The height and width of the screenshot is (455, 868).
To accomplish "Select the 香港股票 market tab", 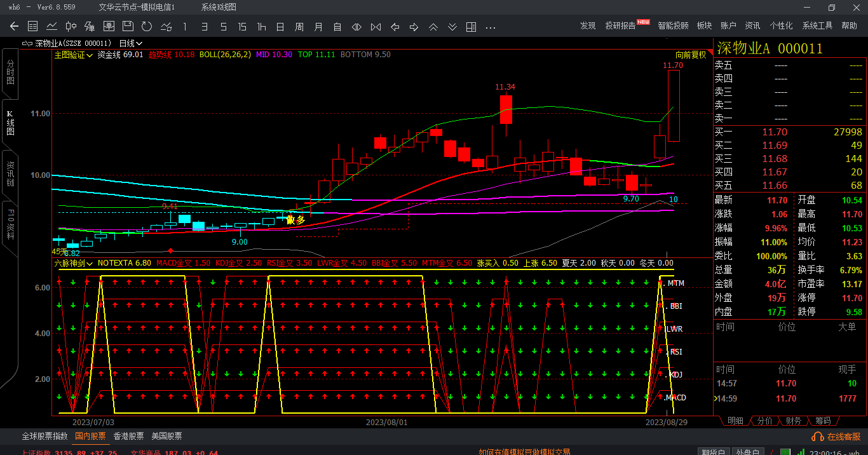I will [128, 436].
